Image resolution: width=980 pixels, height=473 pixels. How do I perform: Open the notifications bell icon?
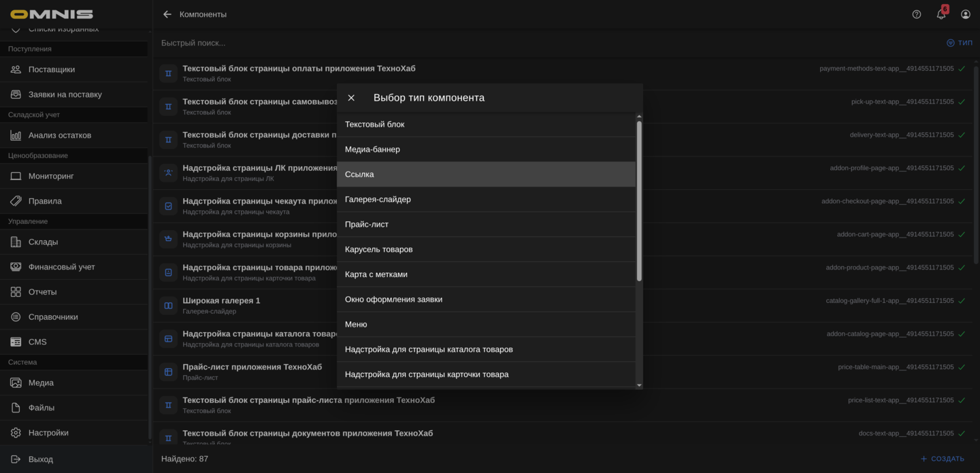941,14
